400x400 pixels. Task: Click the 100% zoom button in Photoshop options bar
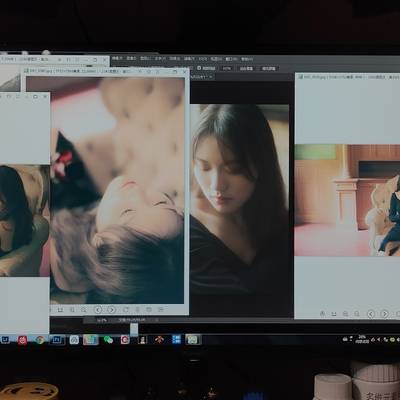tap(227, 68)
